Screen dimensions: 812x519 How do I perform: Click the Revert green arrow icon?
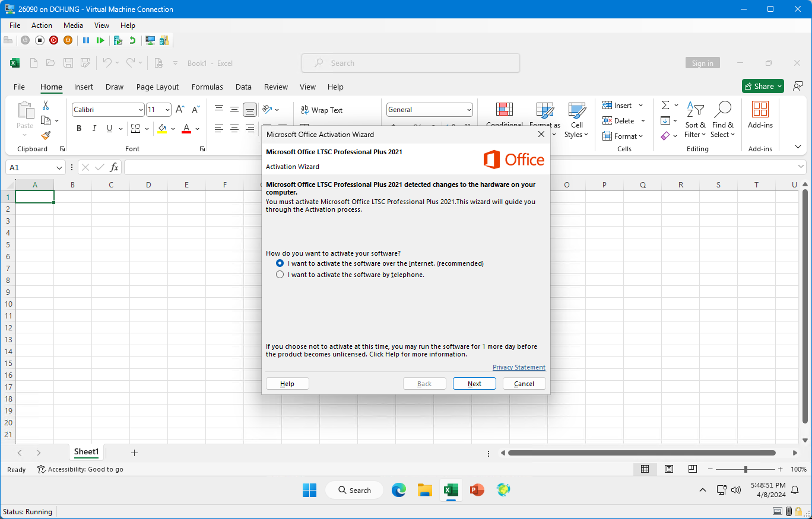(x=132, y=40)
